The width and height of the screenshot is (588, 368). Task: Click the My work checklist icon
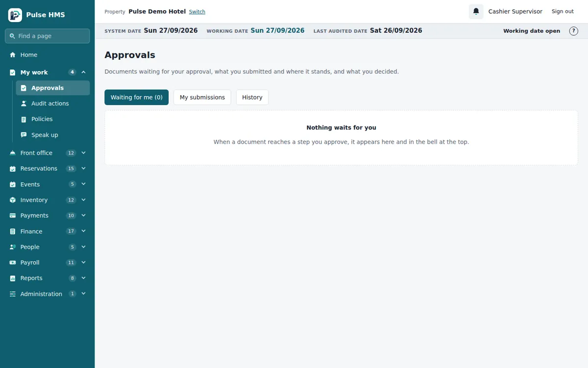(x=13, y=72)
